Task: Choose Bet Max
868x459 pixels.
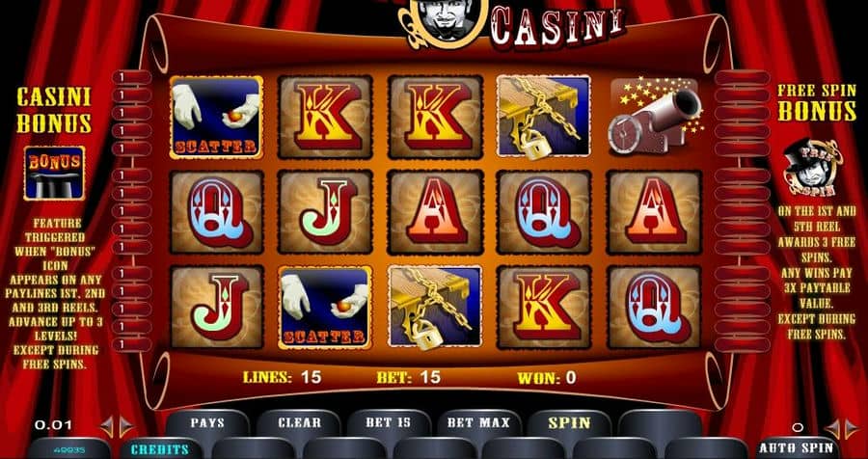Action: point(478,423)
